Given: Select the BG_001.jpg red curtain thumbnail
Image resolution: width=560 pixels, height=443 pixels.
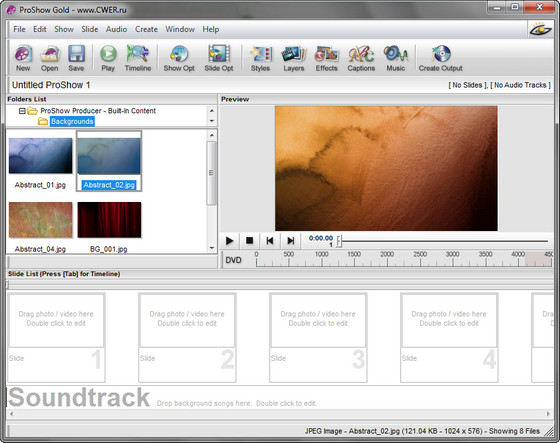Looking at the screenshot, I should [109, 220].
